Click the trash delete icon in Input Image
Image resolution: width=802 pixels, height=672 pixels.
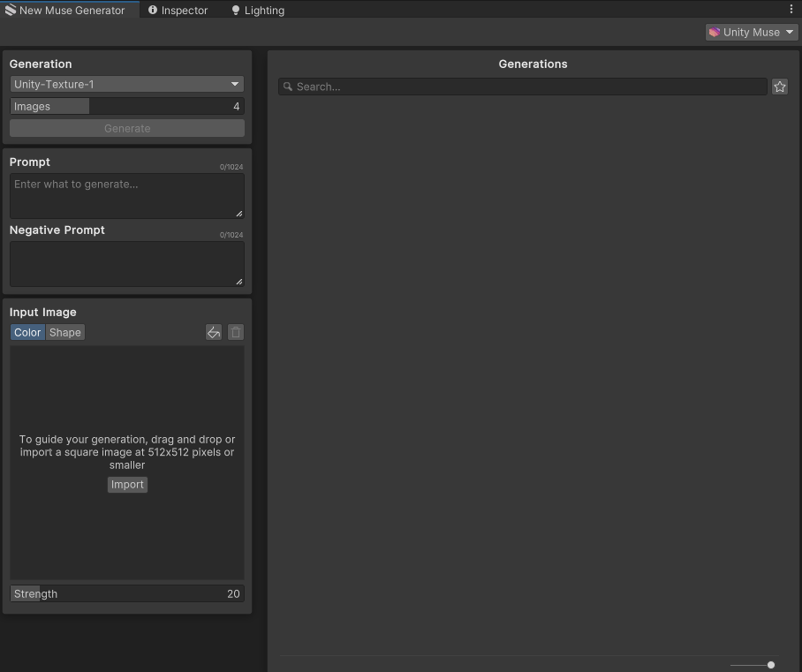point(236,332)
